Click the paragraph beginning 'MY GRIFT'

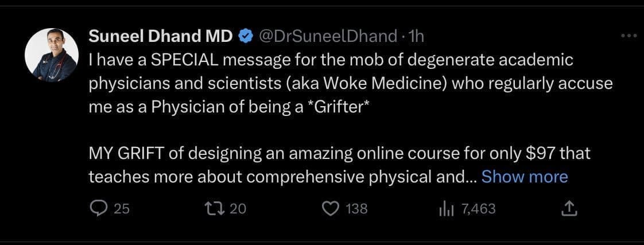tap(339, 165)
